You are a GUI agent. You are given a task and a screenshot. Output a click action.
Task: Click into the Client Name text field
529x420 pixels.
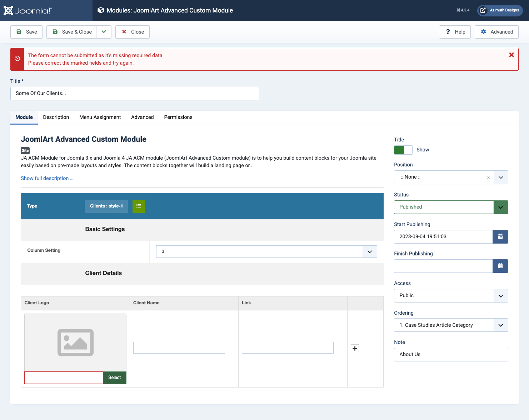pos(179,347)
